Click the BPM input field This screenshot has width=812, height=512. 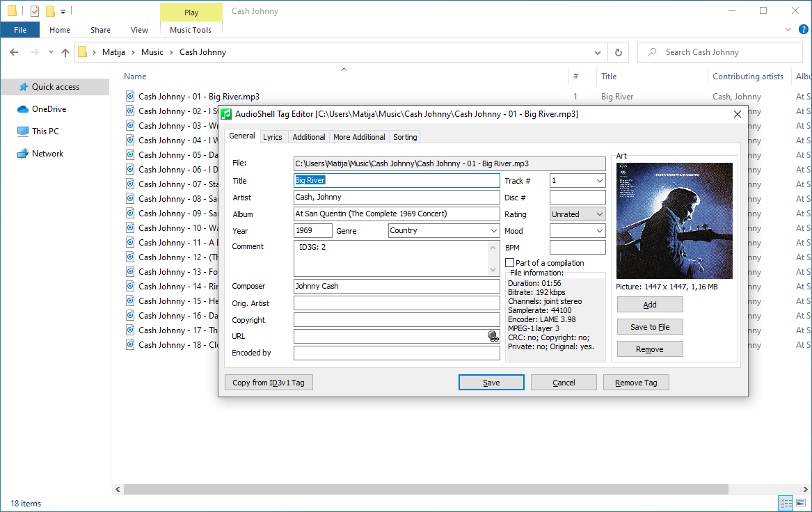[578, 248]
